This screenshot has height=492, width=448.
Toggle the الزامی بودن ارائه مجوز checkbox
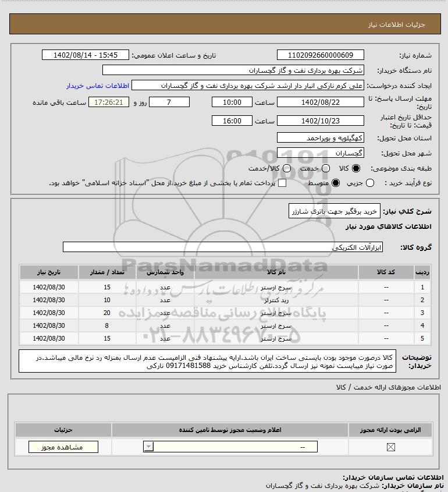390,447
